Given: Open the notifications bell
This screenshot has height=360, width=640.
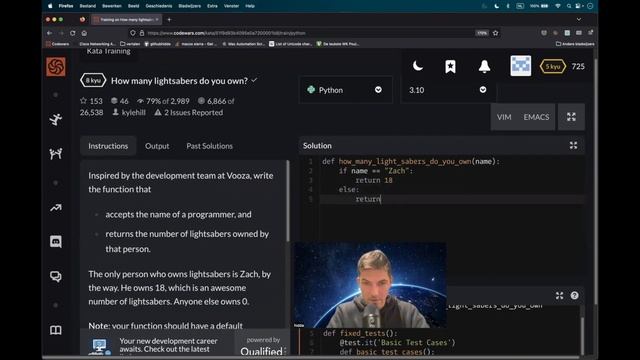Looking at the screenshot, I should click(x=484, y=66).
